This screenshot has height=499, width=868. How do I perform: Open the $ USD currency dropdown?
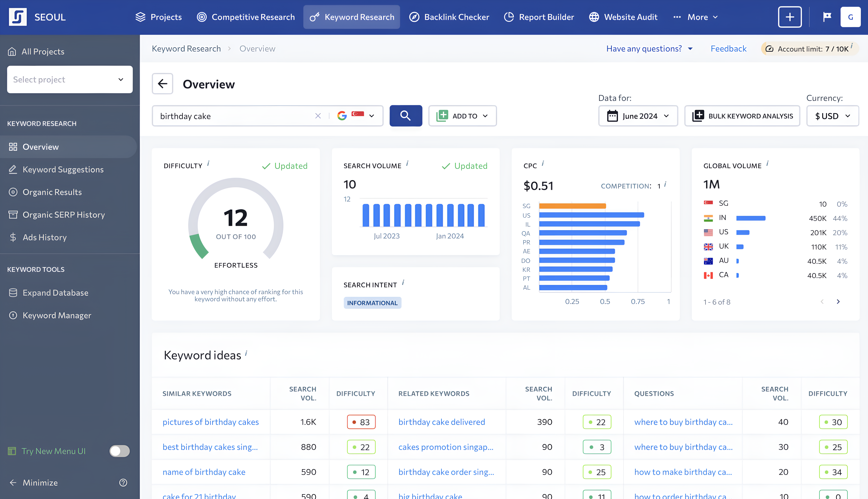[x=833, y=116]
